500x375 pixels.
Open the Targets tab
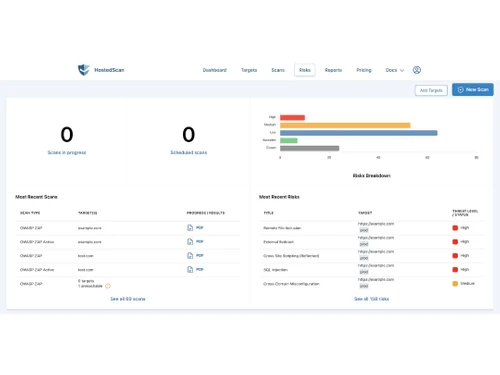tap(249, 70)
